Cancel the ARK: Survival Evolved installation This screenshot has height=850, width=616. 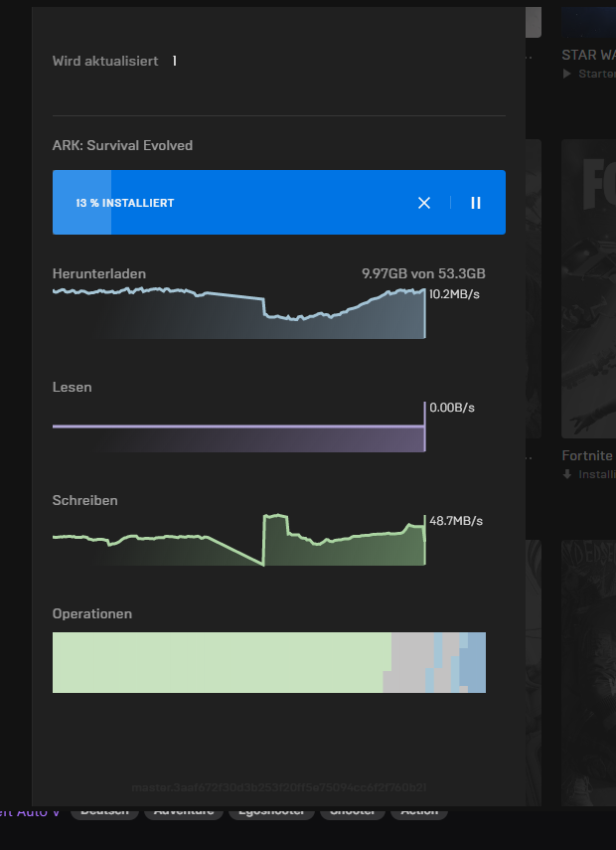(x=424, y=203)
